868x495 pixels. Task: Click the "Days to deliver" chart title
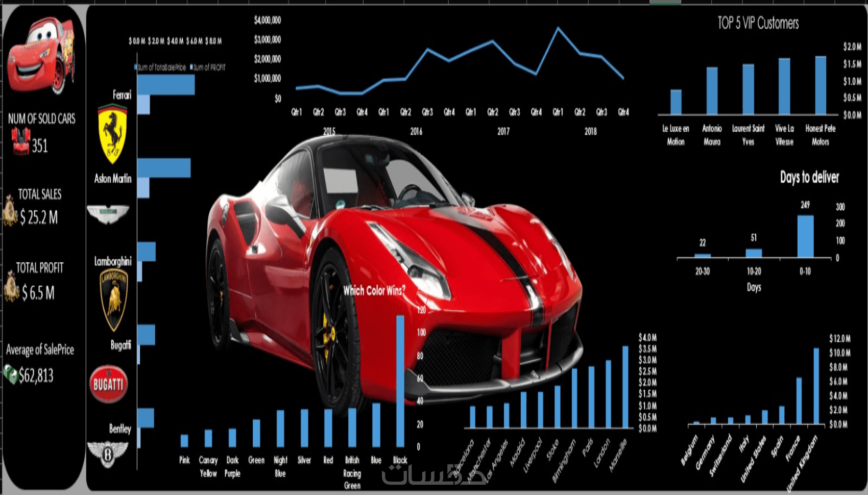809,177
